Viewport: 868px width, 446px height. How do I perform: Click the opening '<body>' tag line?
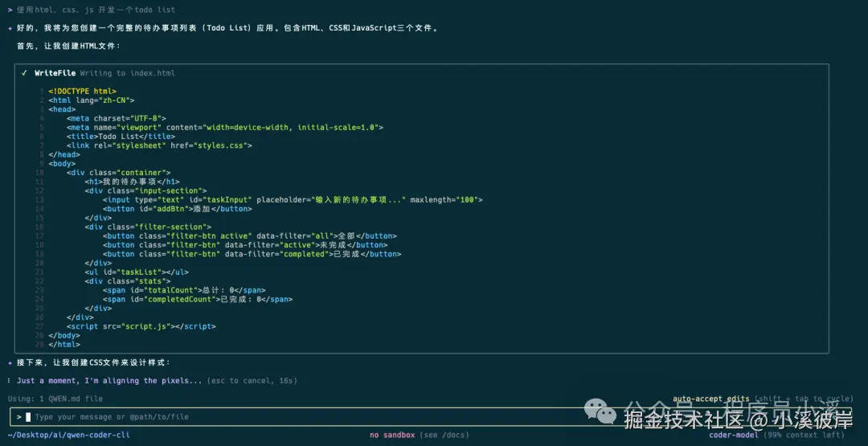coord(62,164)
